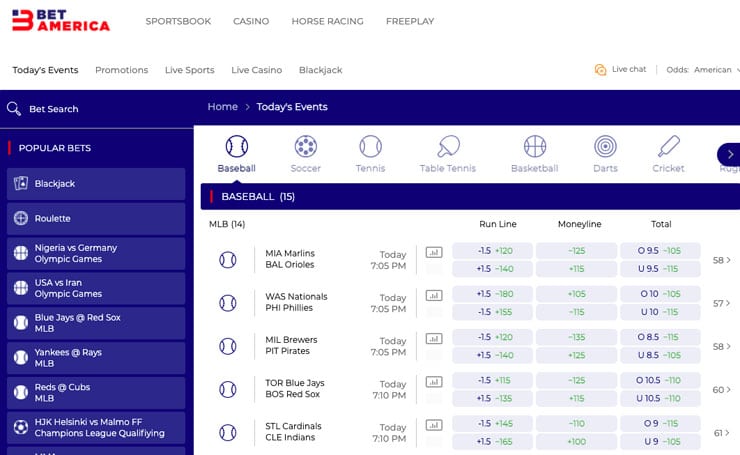Click the Home breadcrumb link
This screenshot has width=740, height=455.
[x=223, y=107]
